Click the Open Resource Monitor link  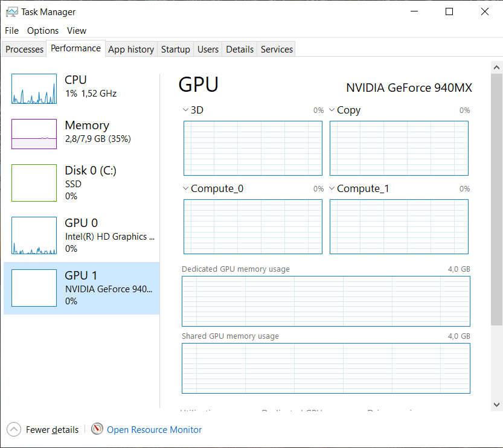click(x=154, y=430)
